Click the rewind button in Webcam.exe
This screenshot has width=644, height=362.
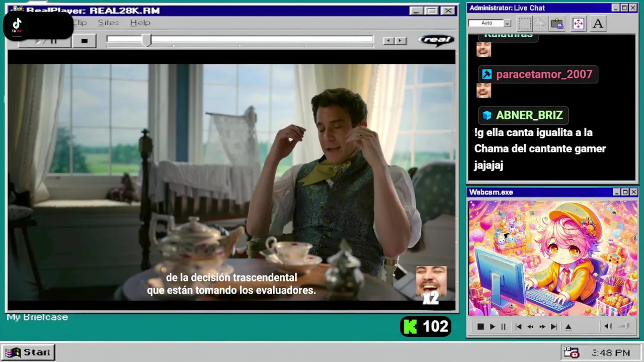pyautogui.click(x=530, y=326)
